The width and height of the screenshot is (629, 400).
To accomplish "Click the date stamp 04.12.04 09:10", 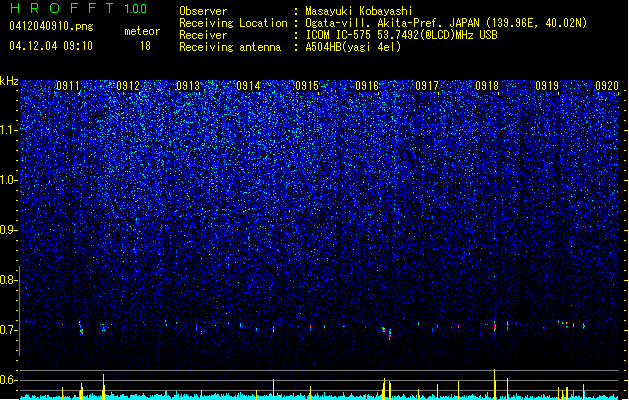I will [x=51, y=46].
